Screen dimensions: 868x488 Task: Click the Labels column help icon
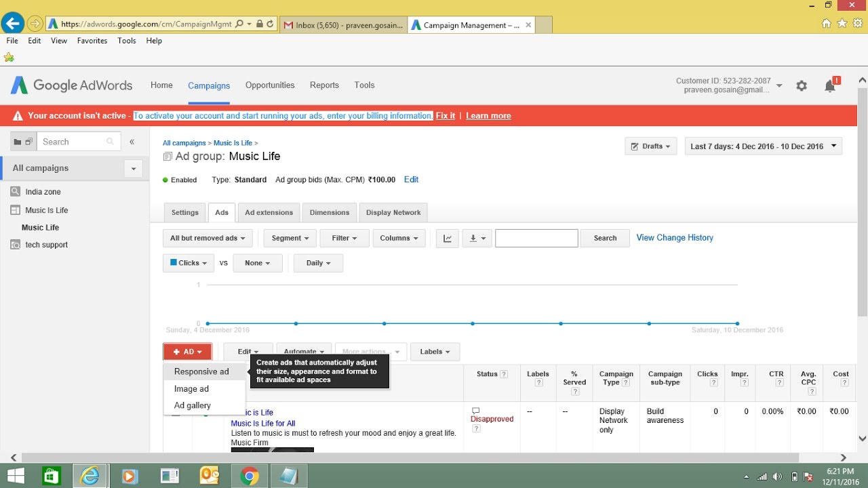point(538,383)
